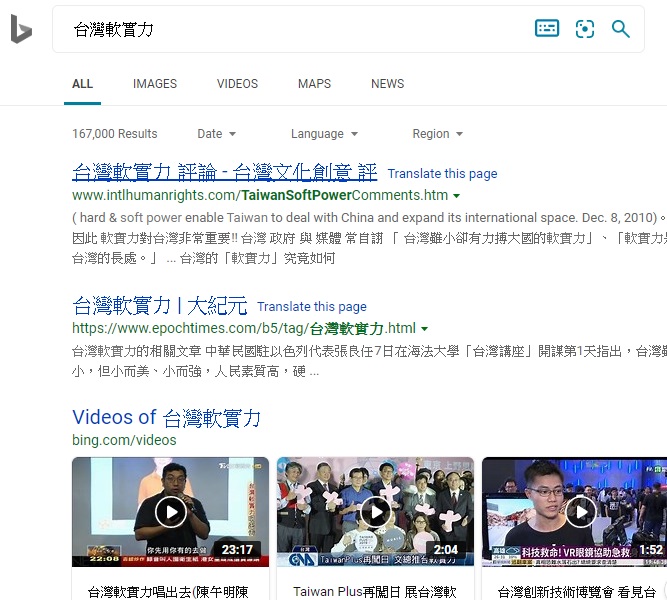Open the 台灣軟實力 評論 result link
Image resolution: width=667 pixels, height=600 pixels.
[225, 172]
